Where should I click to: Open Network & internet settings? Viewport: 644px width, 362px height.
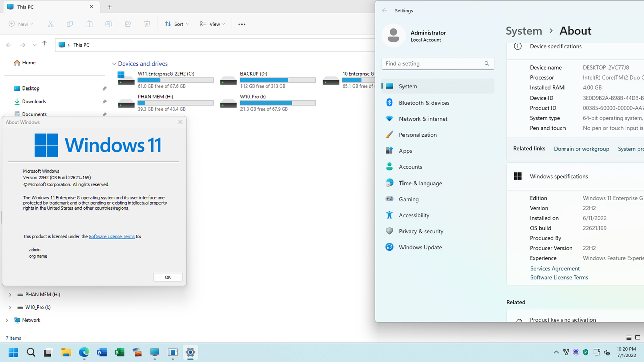(438, 119)
